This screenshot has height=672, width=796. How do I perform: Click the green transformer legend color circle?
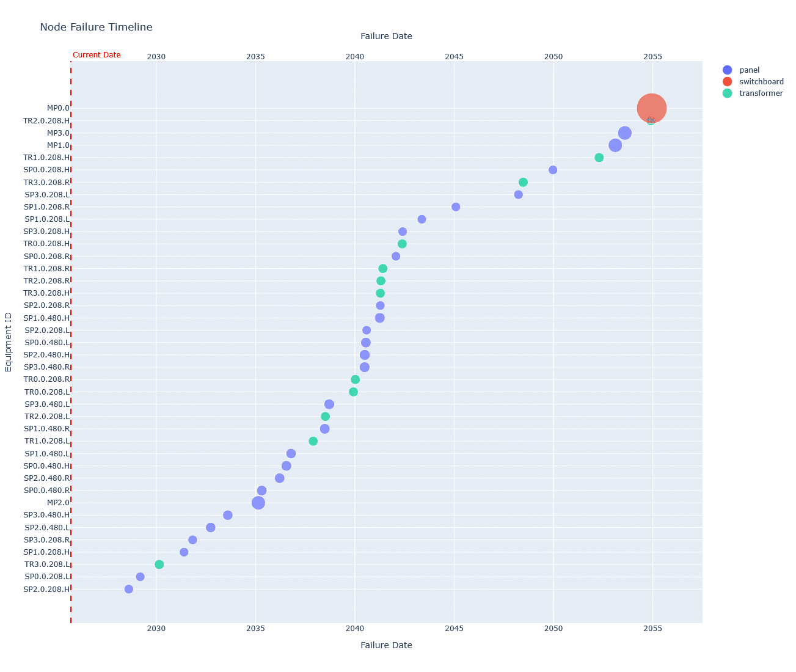pos(727,93)
